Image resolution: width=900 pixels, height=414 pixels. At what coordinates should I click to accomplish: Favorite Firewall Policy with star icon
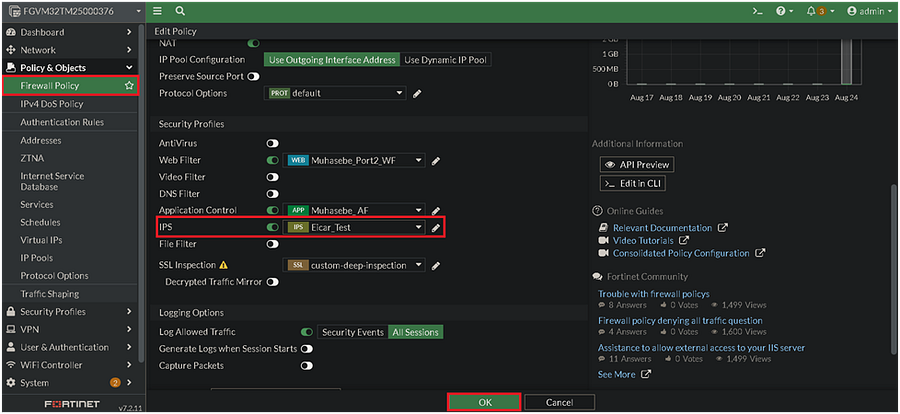click(129, 86)
